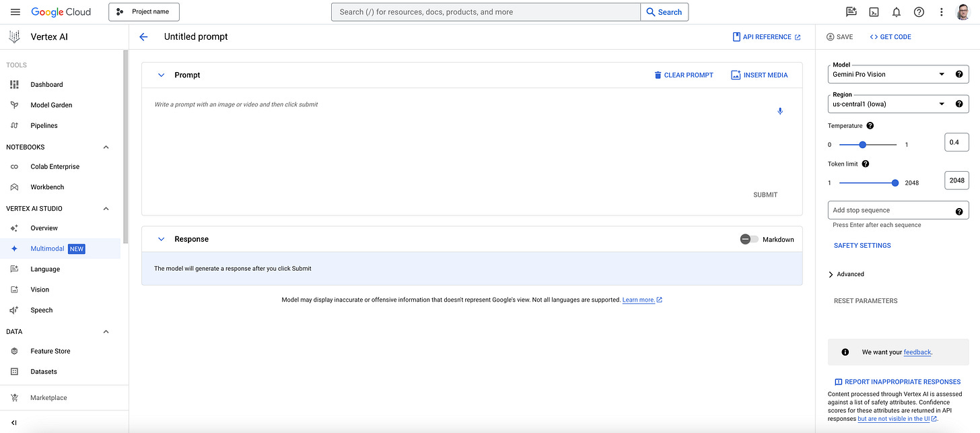Open API Reference link
980x433 pixels.
767,37
